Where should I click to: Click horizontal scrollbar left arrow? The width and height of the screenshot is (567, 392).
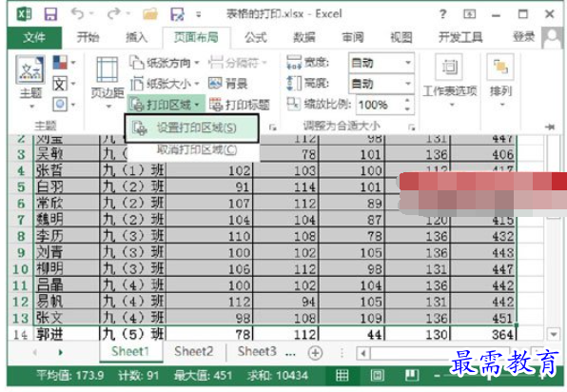click(x=363, y=353)
